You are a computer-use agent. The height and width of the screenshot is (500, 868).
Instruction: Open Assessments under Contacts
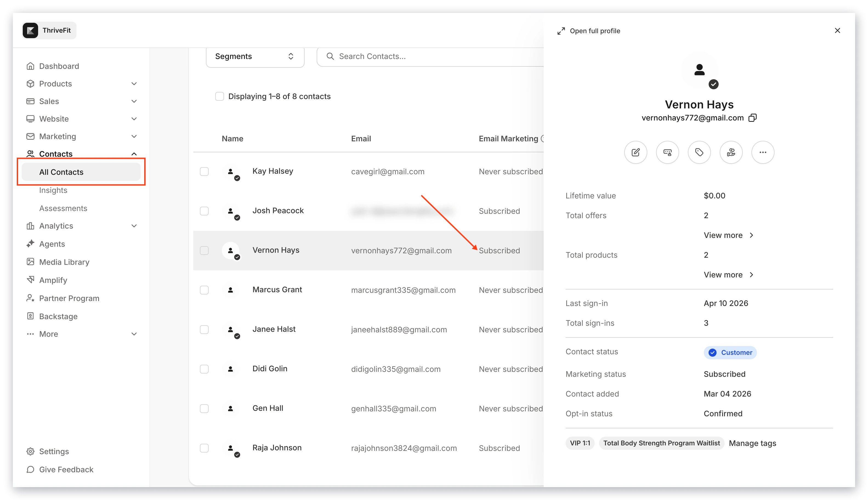click(x=63, y=208)
